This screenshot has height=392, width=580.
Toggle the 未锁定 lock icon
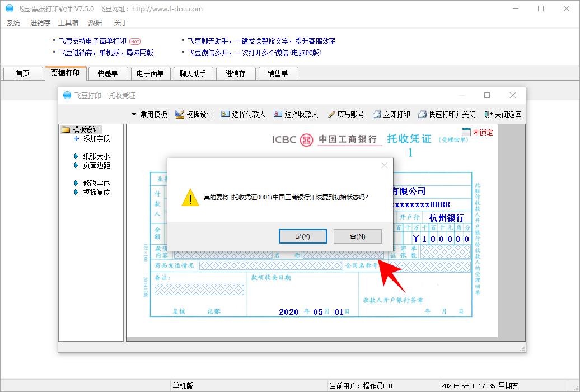(x=466, y=132)
